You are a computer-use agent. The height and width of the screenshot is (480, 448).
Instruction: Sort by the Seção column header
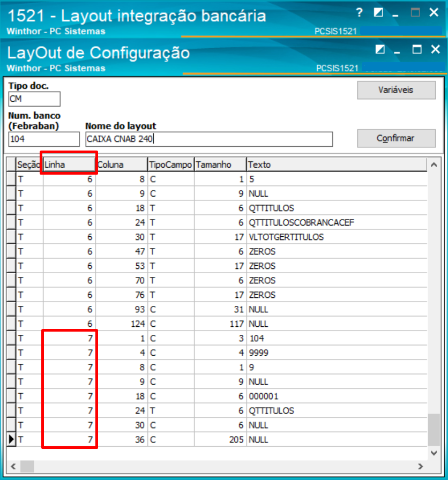[x=29, y=164]
